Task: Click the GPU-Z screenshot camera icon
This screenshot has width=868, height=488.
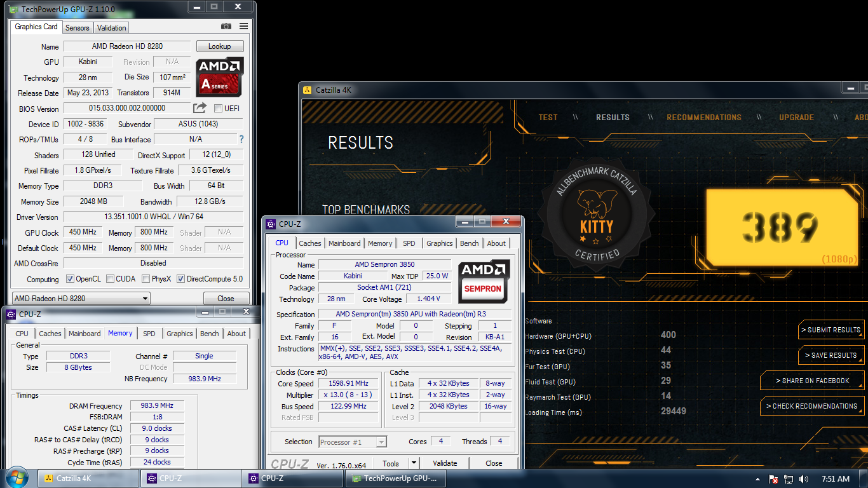Action: (x=226, y=27)
